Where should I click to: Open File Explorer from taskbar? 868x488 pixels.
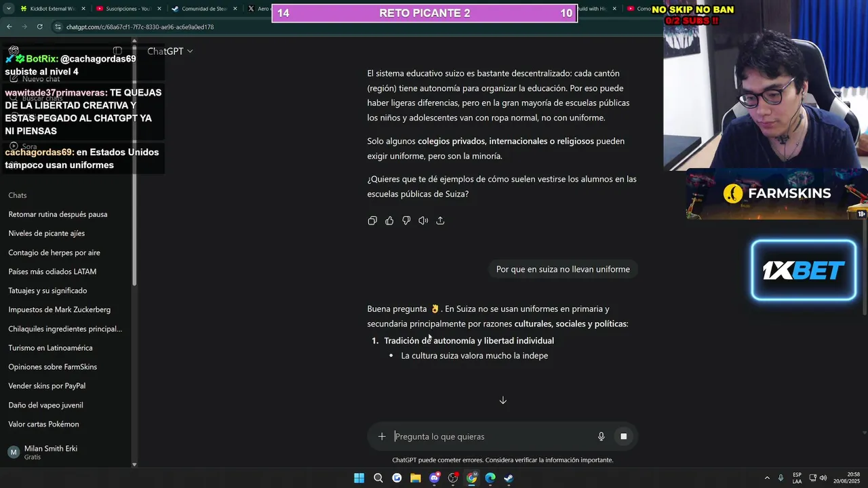(x=416, y=478)
